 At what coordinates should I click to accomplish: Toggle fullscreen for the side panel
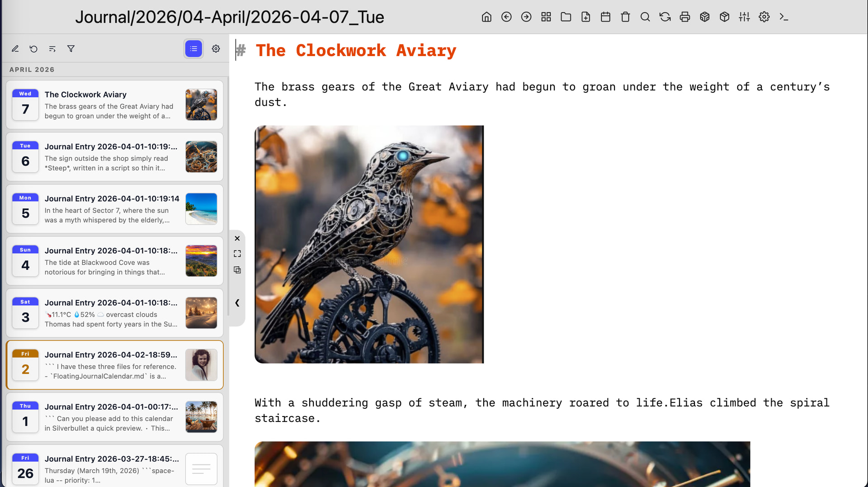pos(237,254)
